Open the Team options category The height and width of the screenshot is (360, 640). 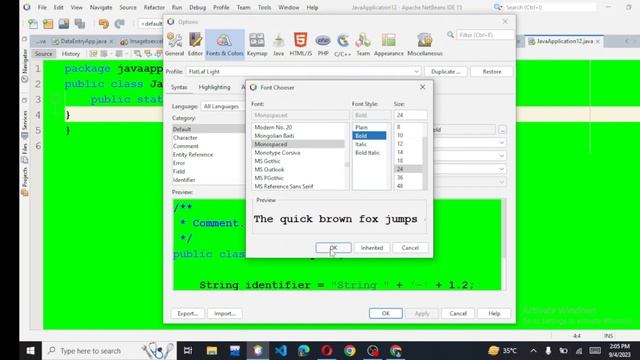tap(363, 44)
